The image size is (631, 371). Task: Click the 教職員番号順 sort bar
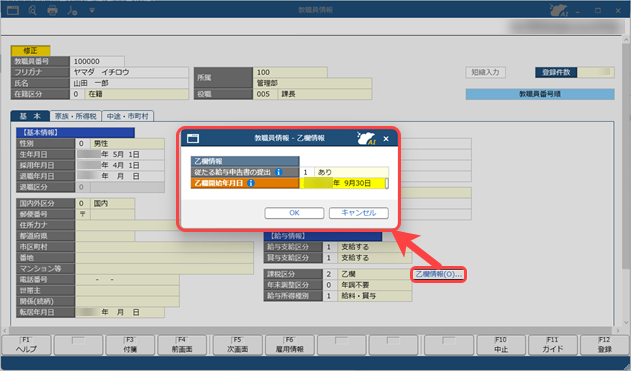coord(540,94)
